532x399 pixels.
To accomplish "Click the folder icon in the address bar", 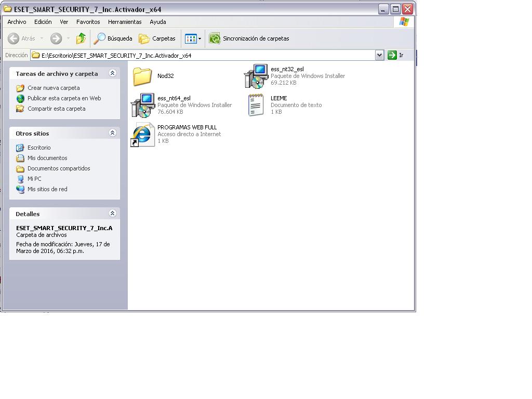I will click(x=36, y=55).
